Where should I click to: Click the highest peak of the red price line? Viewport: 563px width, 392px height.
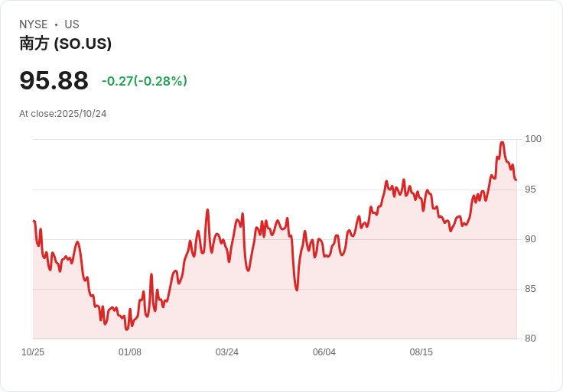502,142
